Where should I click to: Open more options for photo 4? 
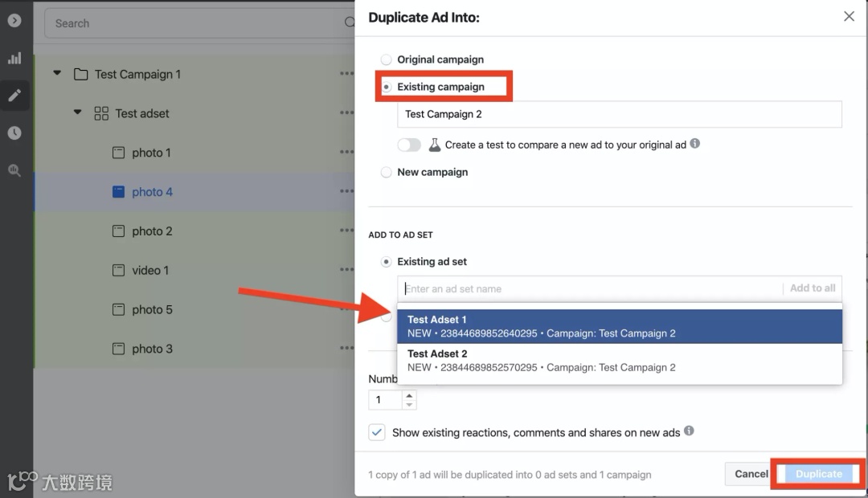pos(347,191)
